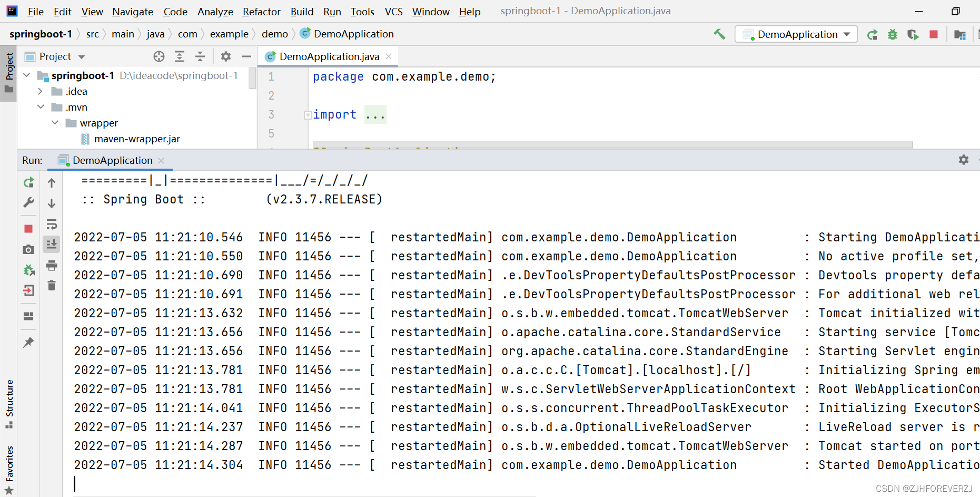Expand all in the Project panel
The height and width of the screenshot is (497, 980).
[180, 56]
